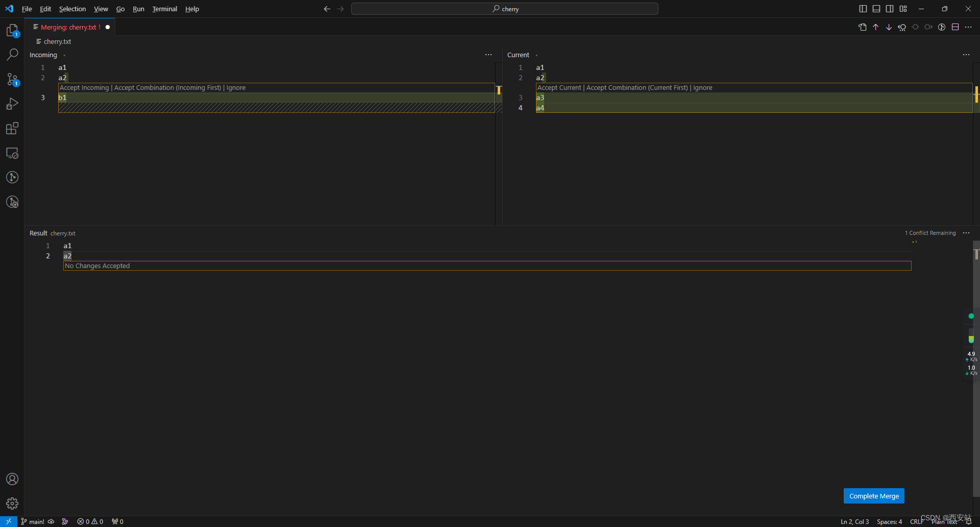Click Accept Incoming link
980x527 pixels.
pyautogui.click(x=84, y=88)
